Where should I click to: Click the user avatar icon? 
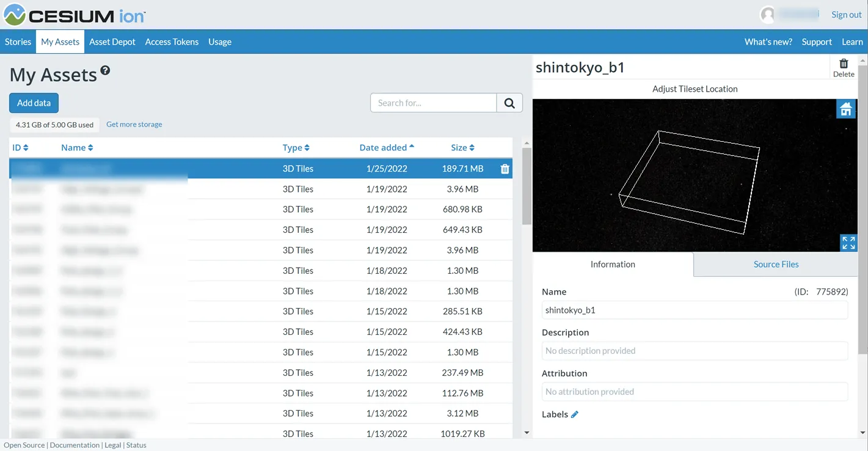767,15
